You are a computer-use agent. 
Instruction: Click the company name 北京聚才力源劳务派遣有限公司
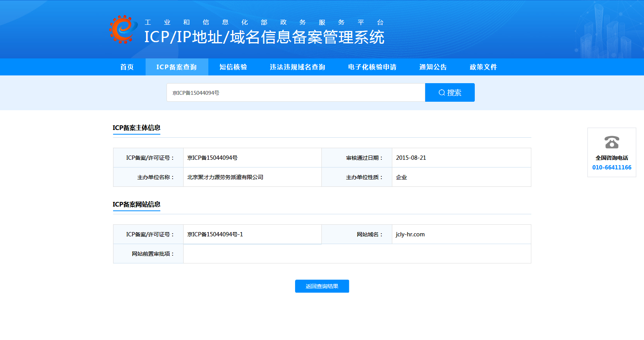click(x=225, y=177)
